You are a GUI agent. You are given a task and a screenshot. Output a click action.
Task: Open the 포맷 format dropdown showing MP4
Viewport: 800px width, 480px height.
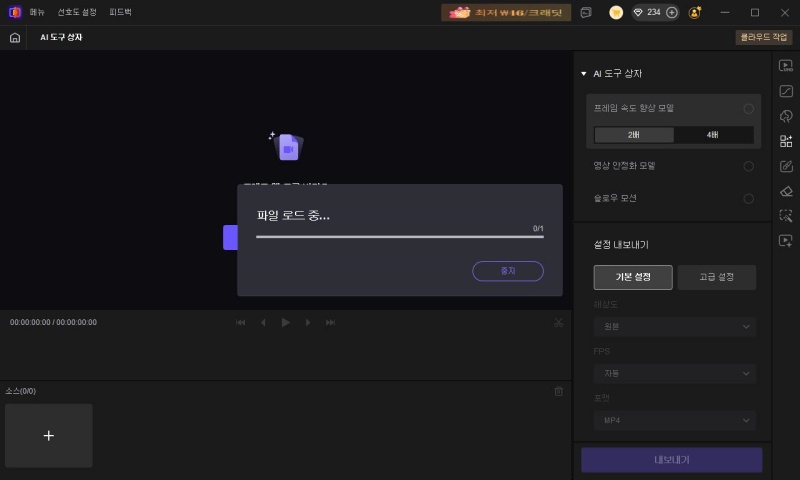(x=674, y=420)
